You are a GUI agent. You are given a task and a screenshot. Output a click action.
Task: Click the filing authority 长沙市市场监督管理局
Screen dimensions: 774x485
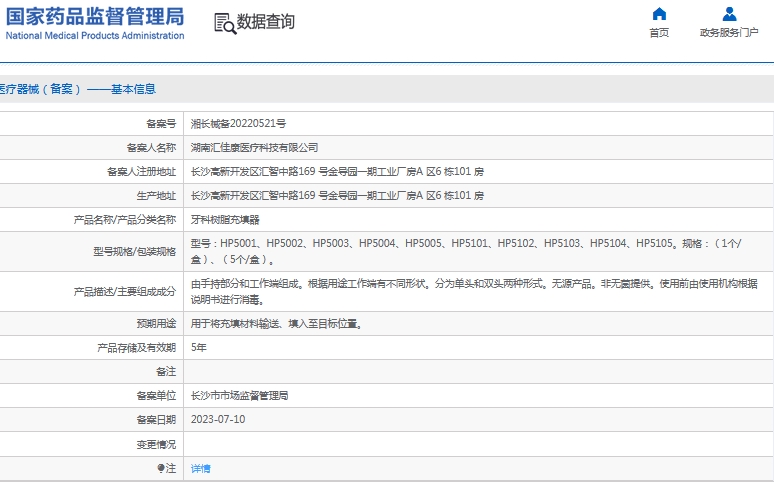[239, 396]
